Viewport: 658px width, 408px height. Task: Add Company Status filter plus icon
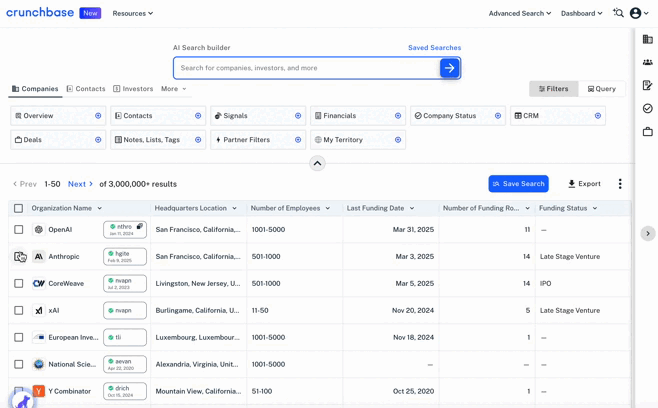click(498, 116)
